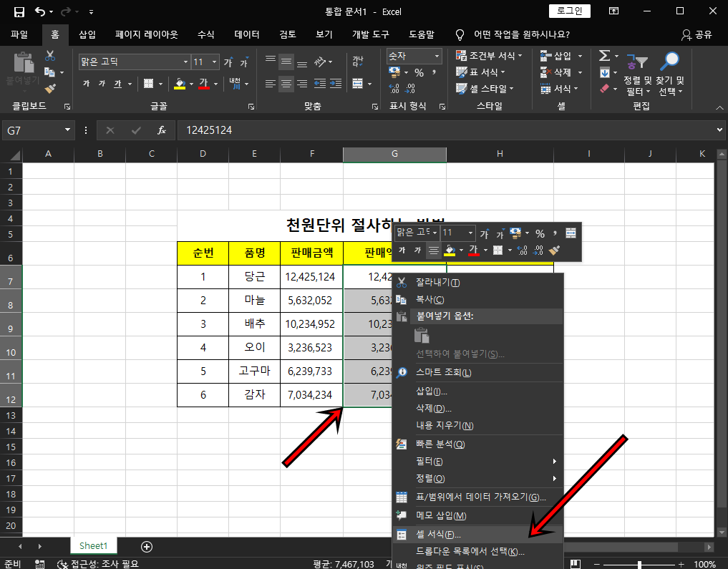Select Clear Contents in context menu
Viewport: 728px width, 569px height.
(477, 426)
